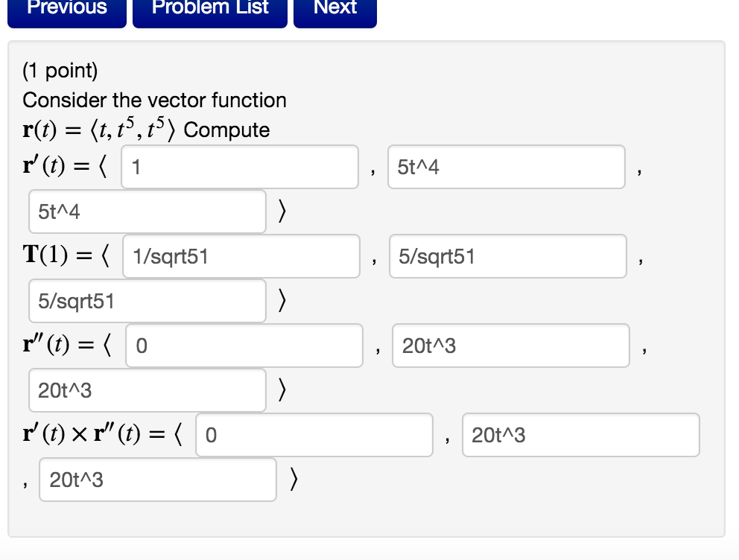Click the third r''(t) component box
The height and width of the screenshot is (560, 739).
tap(147, 390)
